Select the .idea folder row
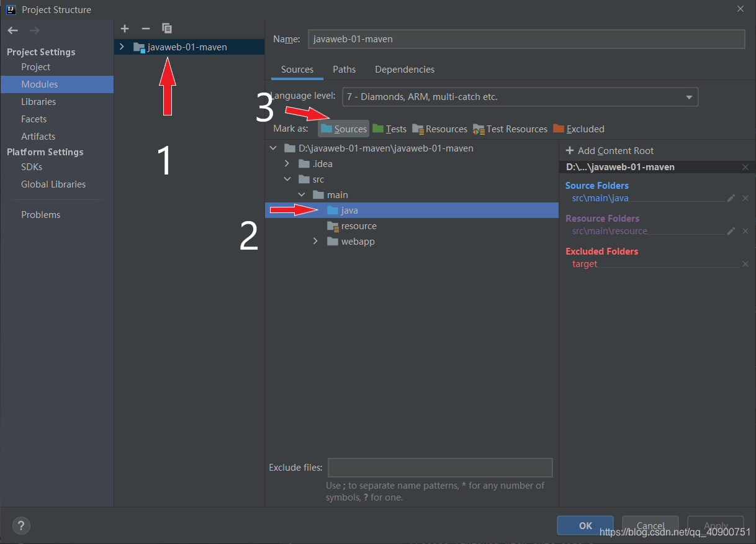Image resolution: width=756 pixels, height=544 pixels. pyautogui.click(x=412, y=164)
